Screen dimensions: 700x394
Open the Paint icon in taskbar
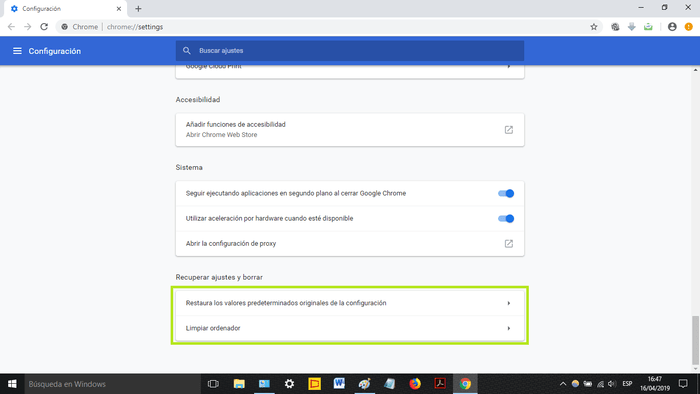[364, 384]
